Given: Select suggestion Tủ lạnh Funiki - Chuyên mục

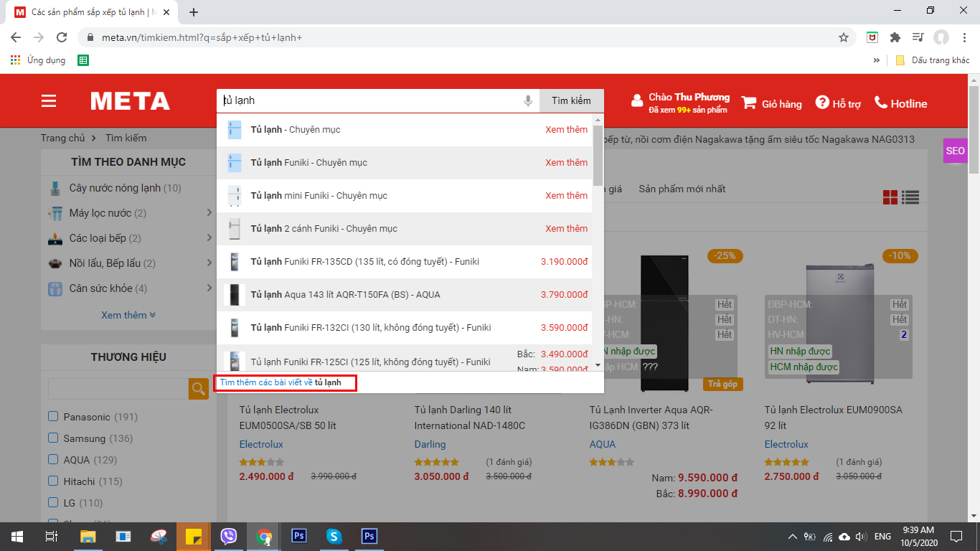Looking at the screenshot, I should coord(405,163).
